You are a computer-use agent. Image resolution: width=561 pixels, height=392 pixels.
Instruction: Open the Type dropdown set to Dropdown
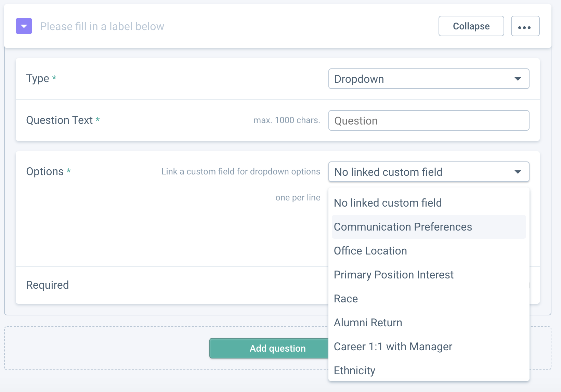(429, 79)
